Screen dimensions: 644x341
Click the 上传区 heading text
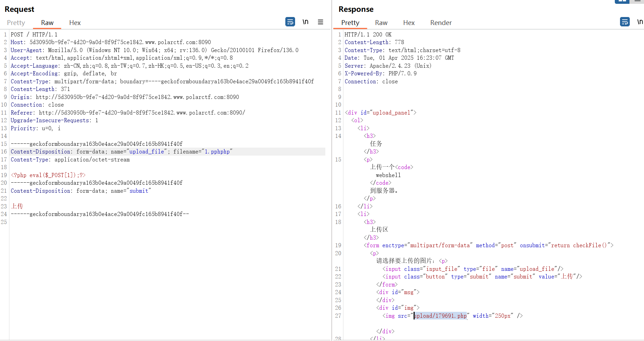(379, 230)
